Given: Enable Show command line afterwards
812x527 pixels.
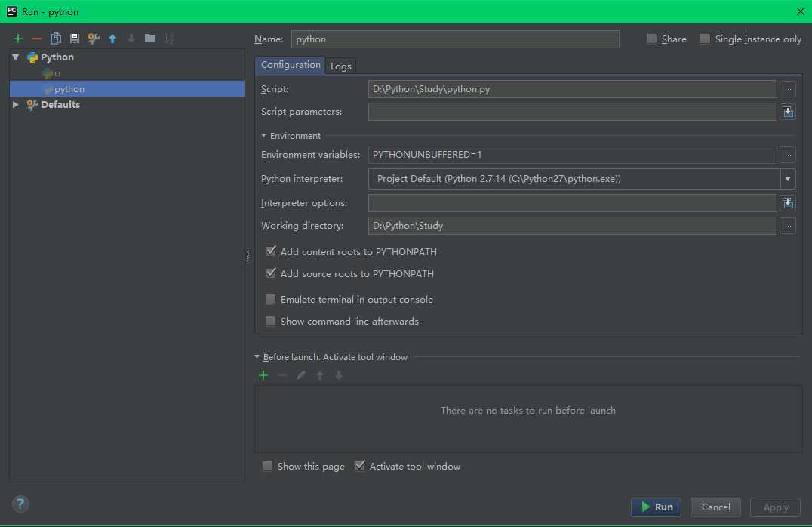Looking at the screenshot, I should click(x=270, y=322).
